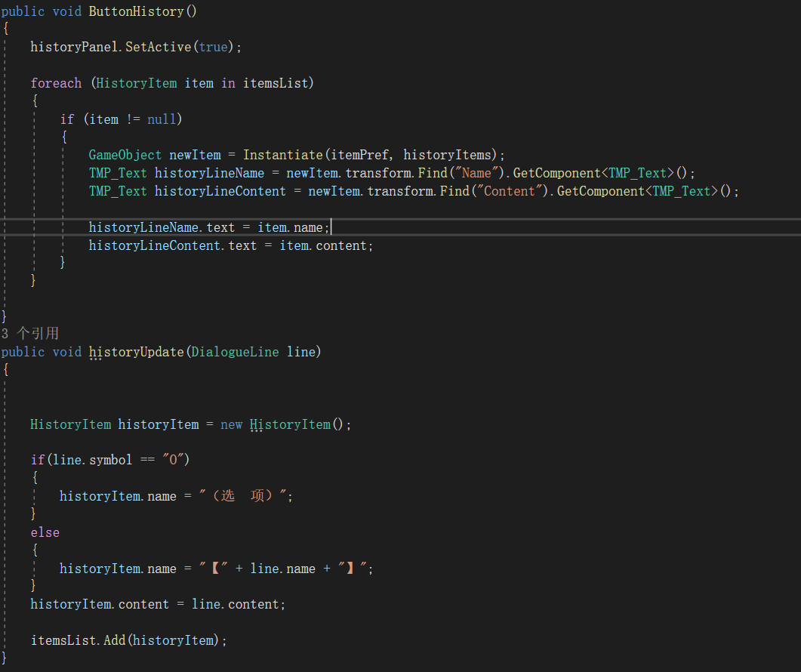
Task: Click 'DialogueLine' parameter type
Action: (x=235, y=352)
